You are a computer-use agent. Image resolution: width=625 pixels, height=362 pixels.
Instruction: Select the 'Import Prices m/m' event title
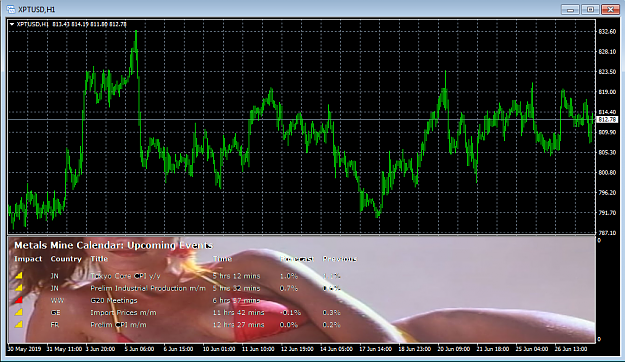123,313
